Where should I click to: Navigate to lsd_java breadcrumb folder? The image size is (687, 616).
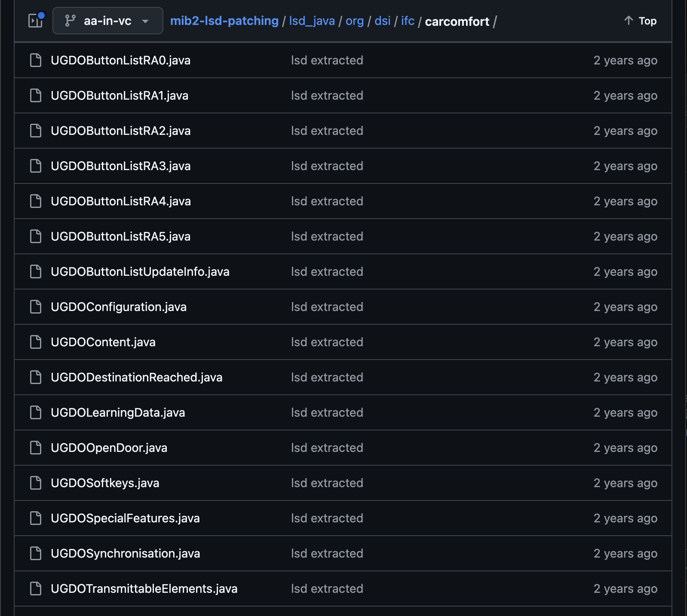click(x=312, y=21)
